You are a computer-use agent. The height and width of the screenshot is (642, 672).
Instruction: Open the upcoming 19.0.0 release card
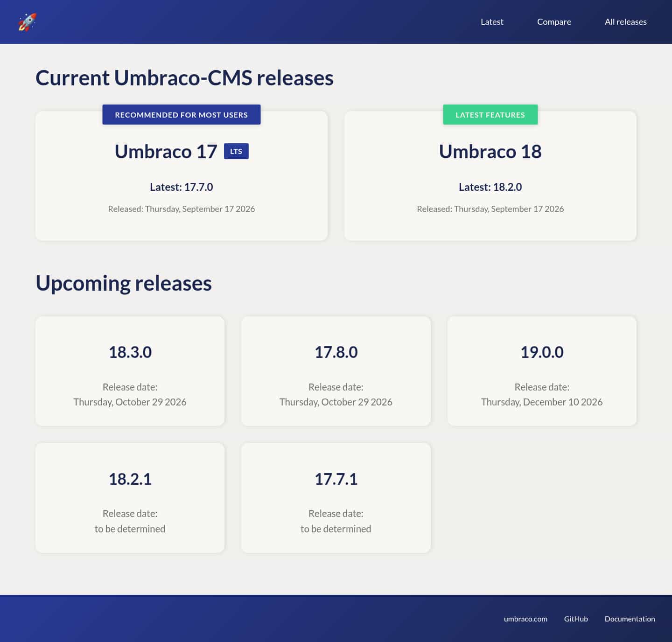coord(542,371)
